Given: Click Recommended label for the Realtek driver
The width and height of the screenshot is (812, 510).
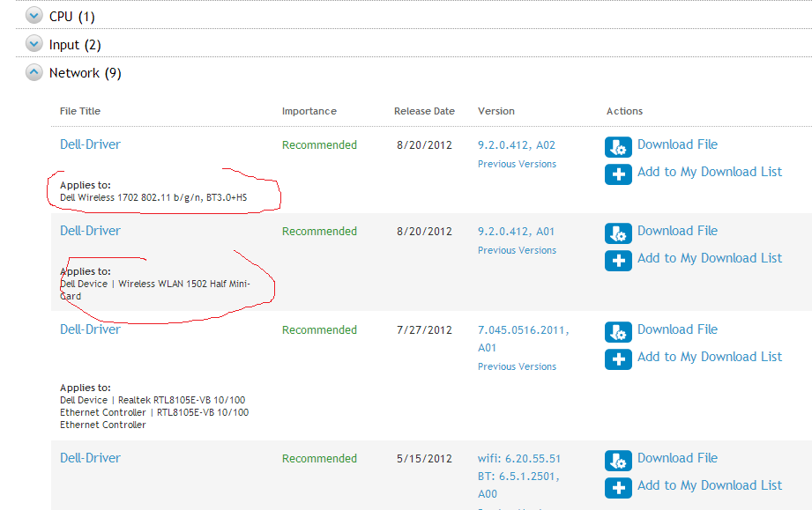Looking at the screenshot, I should (x=319, y=330).
